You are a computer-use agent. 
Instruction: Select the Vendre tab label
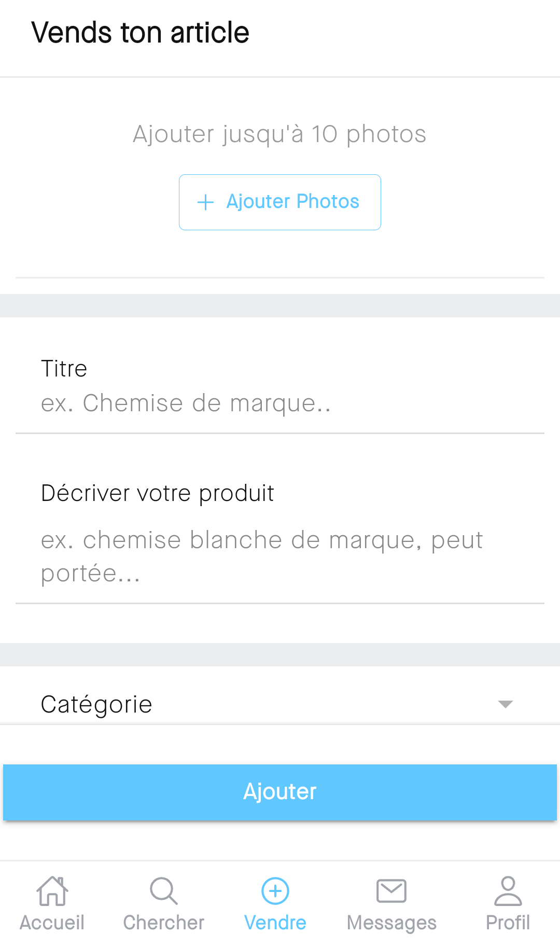(275, 923)
